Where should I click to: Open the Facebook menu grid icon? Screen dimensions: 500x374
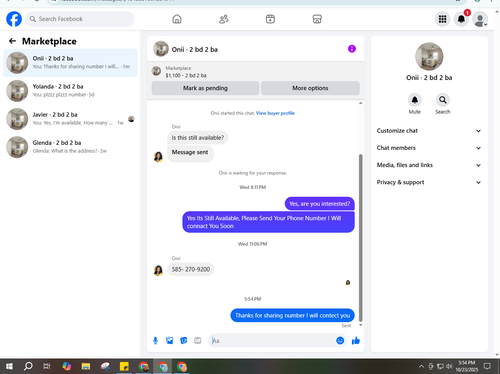coord(442,19)
